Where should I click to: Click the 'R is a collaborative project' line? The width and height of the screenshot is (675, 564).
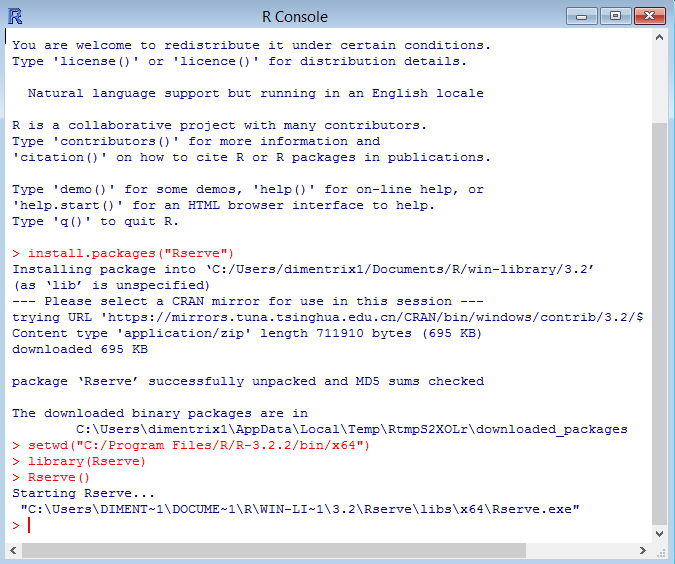220,125
